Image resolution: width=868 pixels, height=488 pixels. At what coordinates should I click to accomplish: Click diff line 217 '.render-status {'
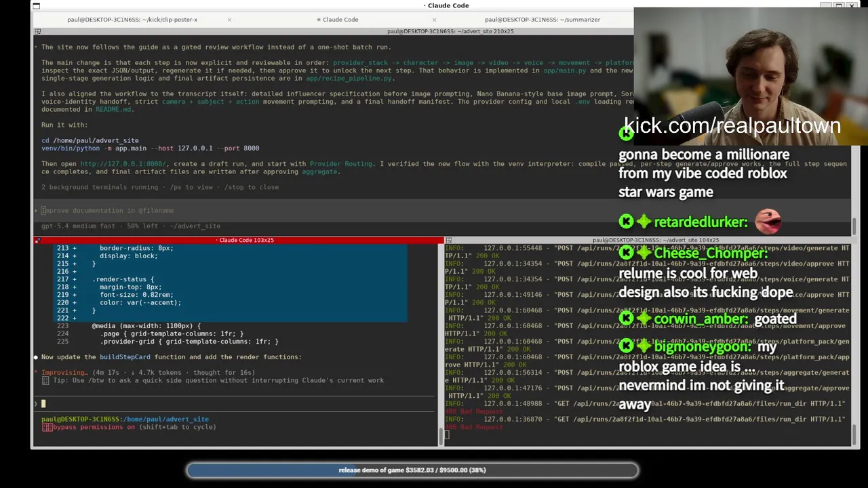click(x=123, y=279)
